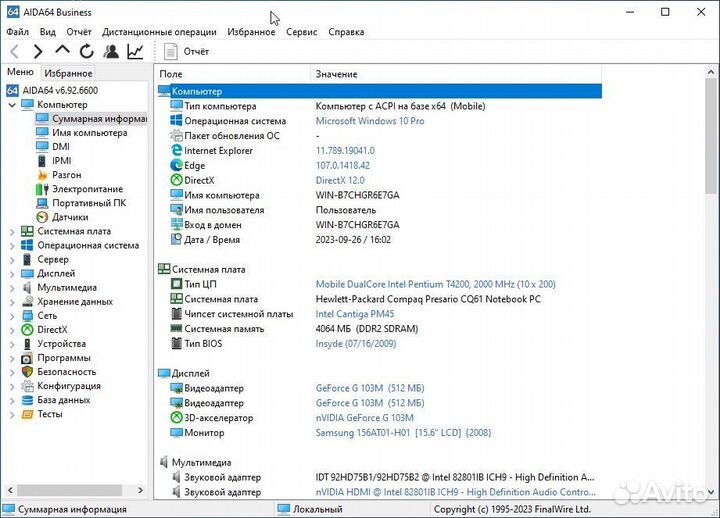Select the DMI tree item

[61, 146]
